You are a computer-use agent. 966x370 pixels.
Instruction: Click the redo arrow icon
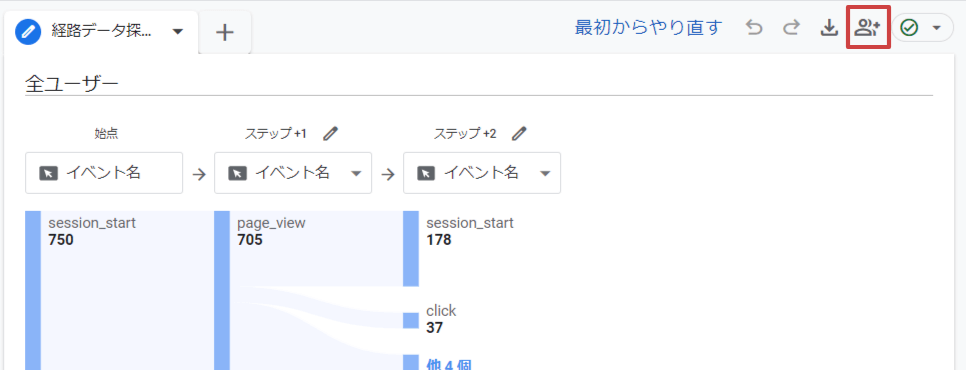tap(792, 28)
